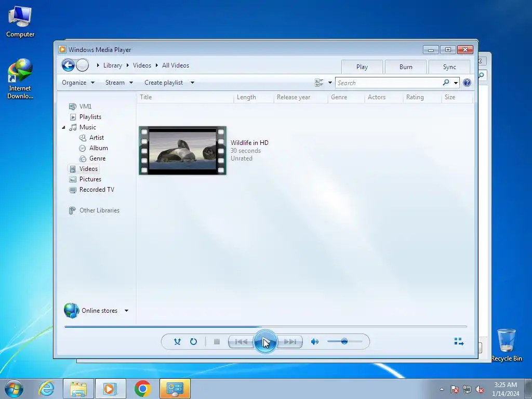Collapse the Music tree node
Screen dimensions: 532x399
point(63,127)
